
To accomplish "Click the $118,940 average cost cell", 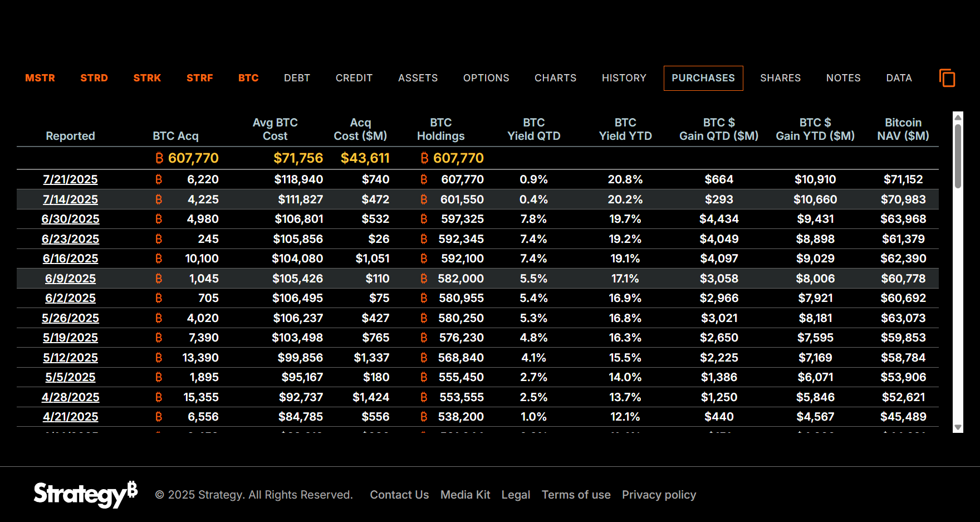I will [x=298, y=179].
